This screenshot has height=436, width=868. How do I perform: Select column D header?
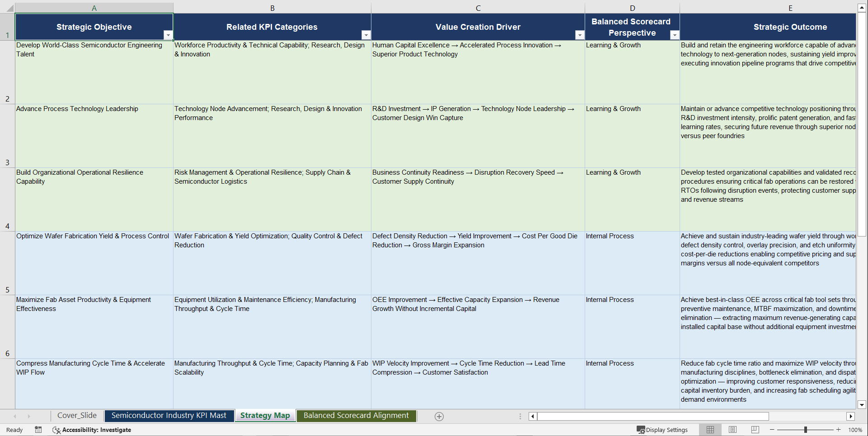pyautogui.click(x=633, y=8)
